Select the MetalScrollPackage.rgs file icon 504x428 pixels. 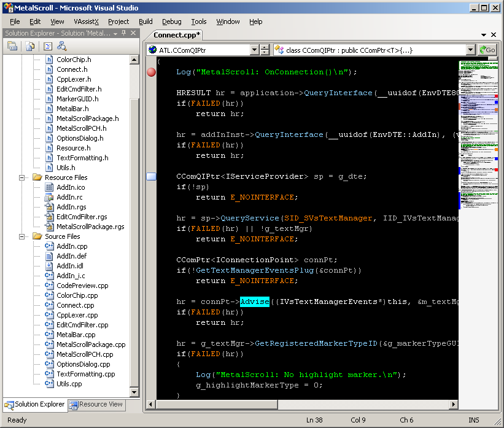pos(49,227)
